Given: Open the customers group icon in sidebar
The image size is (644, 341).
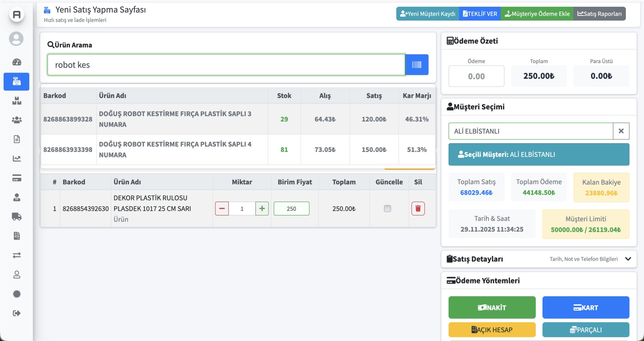Looking at the screenshot, I should pos(17,120).
